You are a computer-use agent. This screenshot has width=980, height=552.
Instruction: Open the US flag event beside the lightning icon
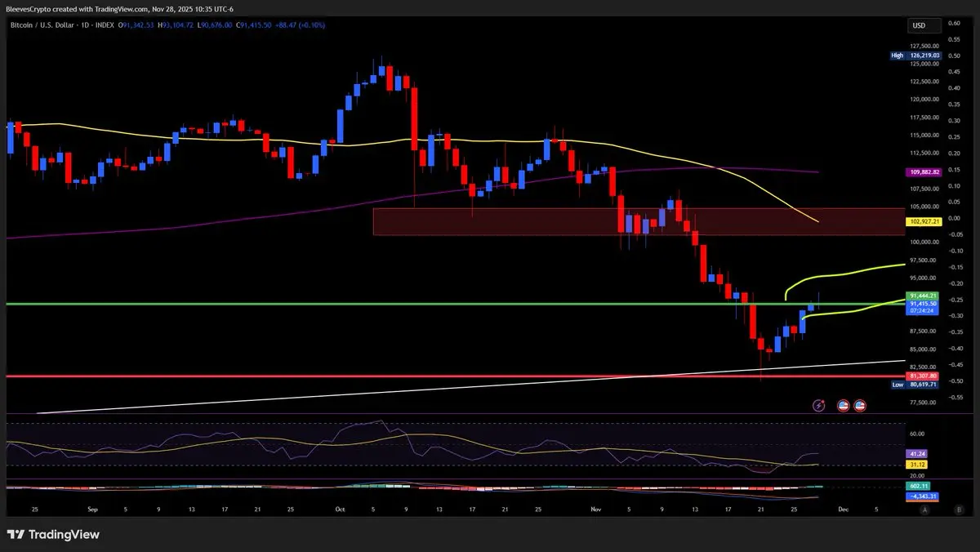click(x=844, y=405)
